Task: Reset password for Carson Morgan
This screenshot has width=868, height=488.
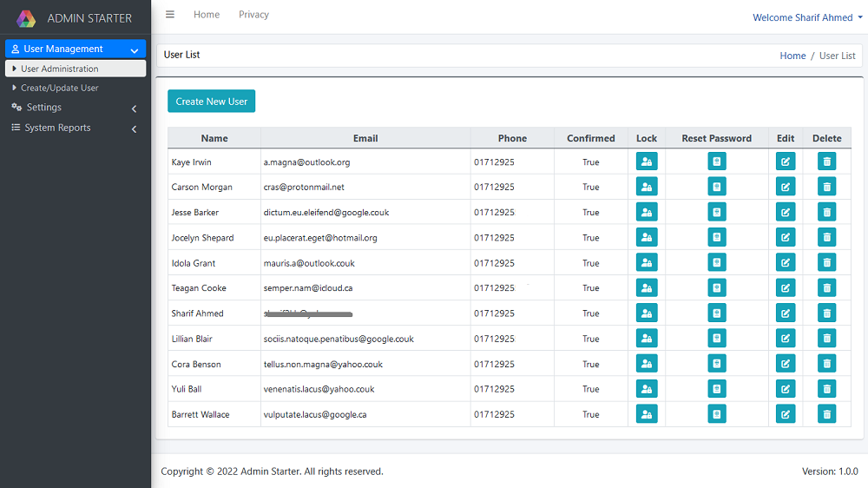Action: (x=716, y=187)
